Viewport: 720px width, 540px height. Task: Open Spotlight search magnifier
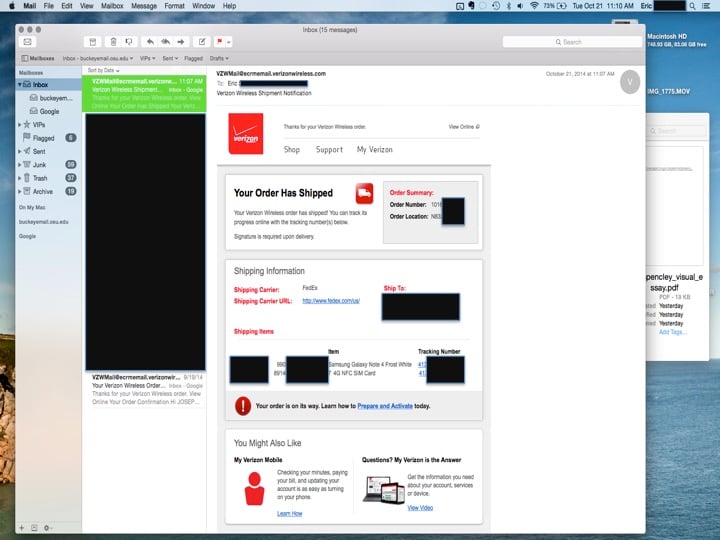692,6
